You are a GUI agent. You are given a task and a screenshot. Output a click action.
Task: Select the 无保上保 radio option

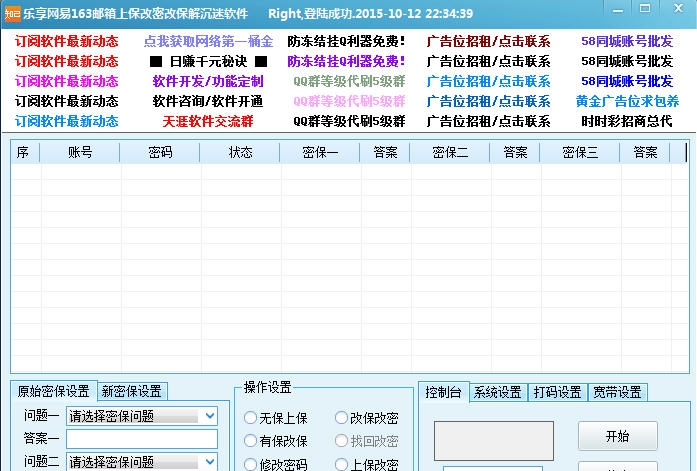tap(251, 418)
